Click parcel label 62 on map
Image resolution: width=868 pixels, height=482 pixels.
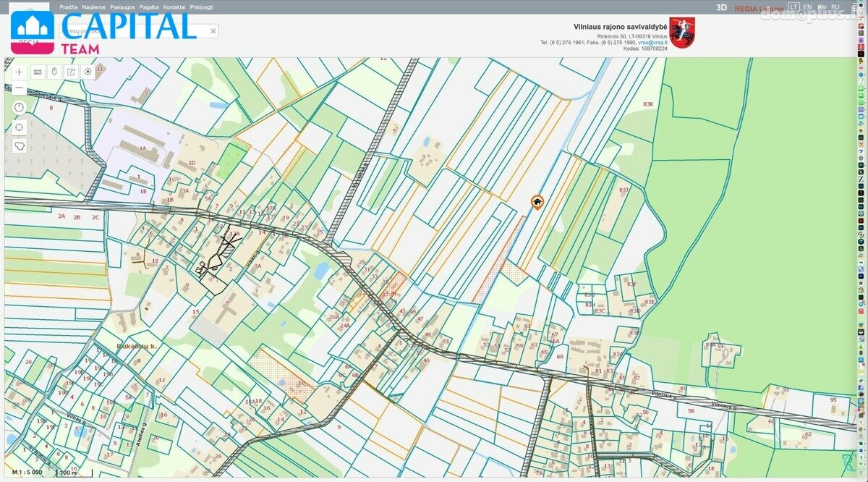pyautogui.click(x=808, y=434)
